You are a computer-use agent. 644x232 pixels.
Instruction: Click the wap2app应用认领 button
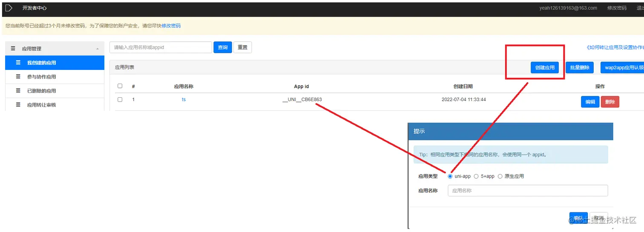click(x=622, y=67)
